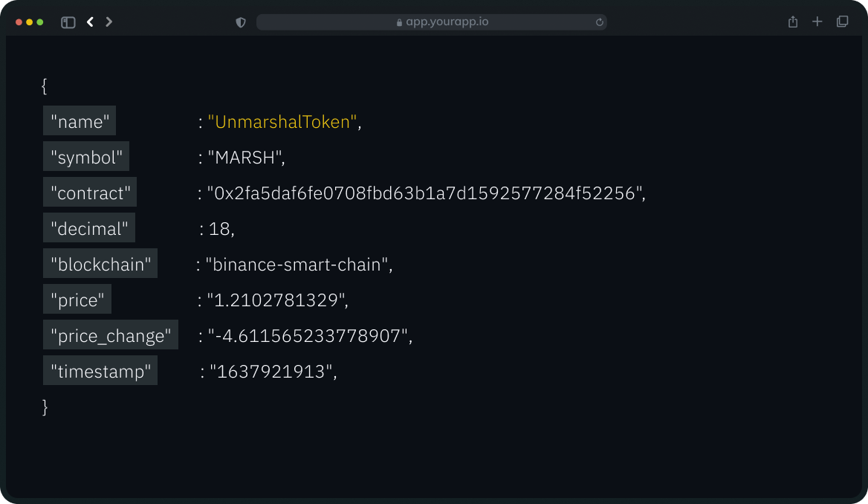The height and width of the screenshot is (504, 868).
Task: Pick the "decimal" key label
Action: click(89, 229)
